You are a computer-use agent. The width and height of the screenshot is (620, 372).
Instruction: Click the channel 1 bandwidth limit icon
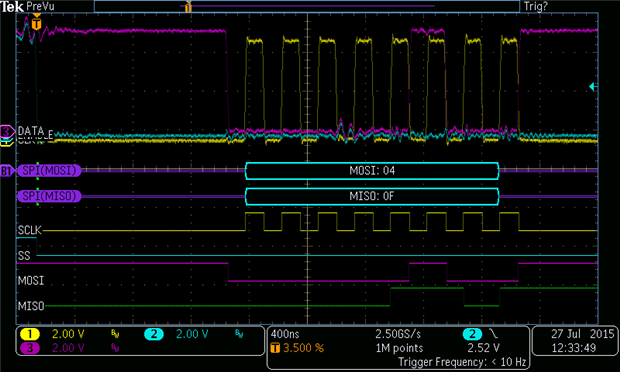115,334
